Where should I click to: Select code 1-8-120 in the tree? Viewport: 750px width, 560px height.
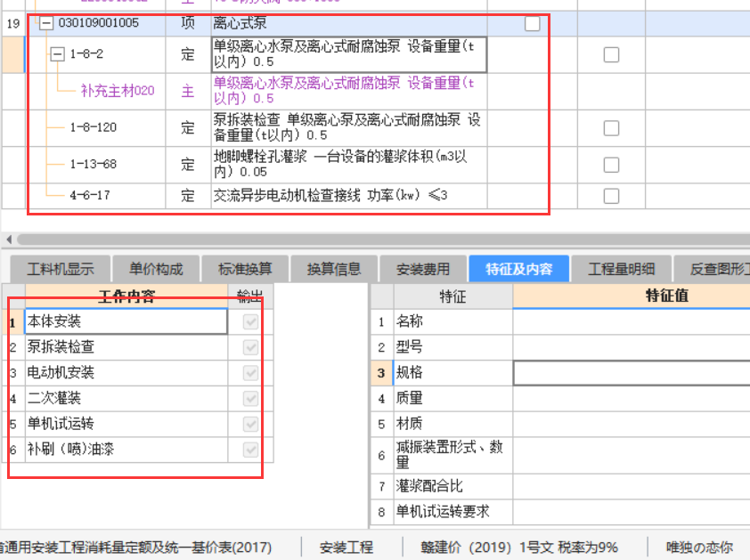click(x=94, y=127)
